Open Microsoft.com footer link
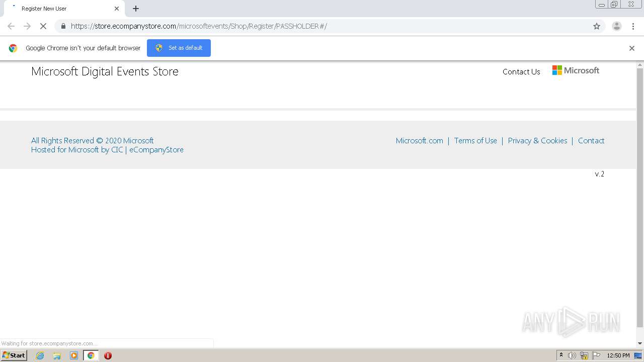 (x=420, y=141)
